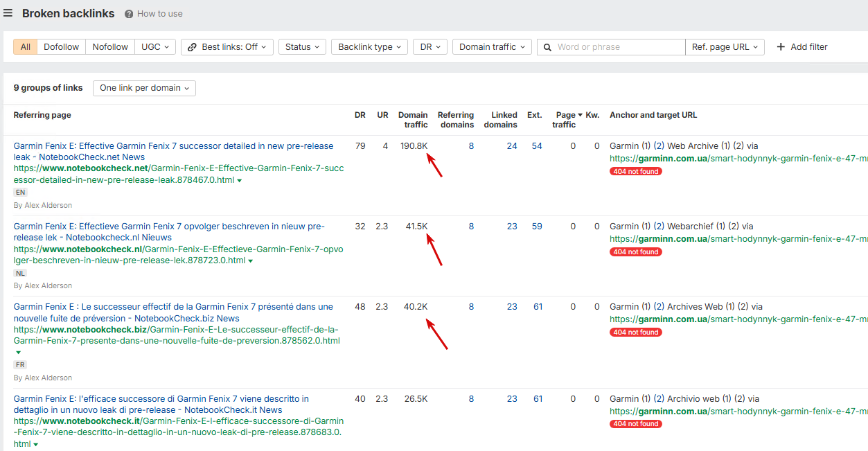The width and height of the screenshot is (868, 451).
Task: Open the How to use link
Action: click(160, 14)
